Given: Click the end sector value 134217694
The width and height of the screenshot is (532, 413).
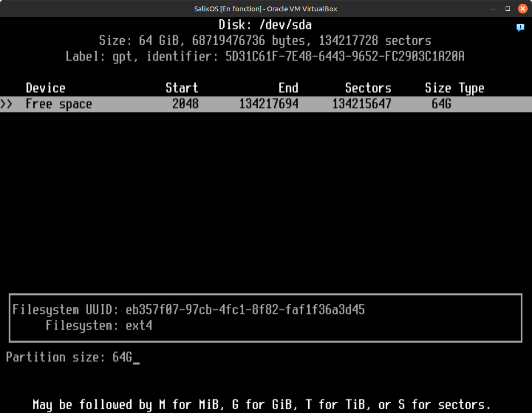Looking at the screenshot, I should pyautogui.click(x=268, y=104).
